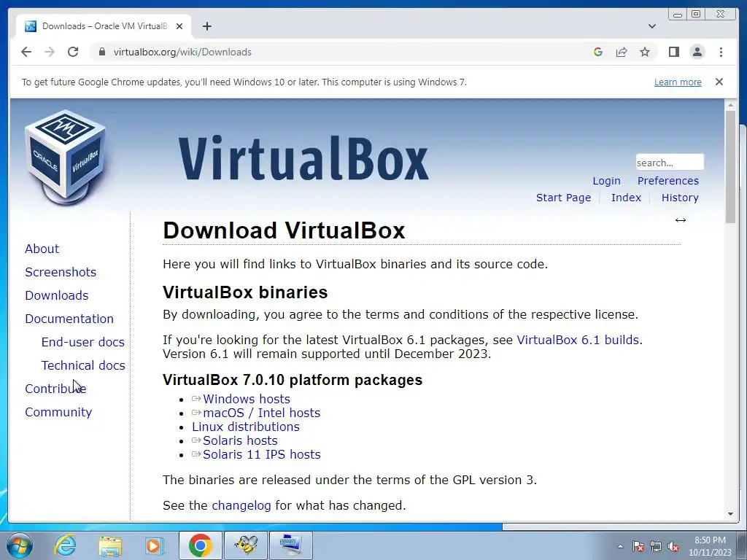747x560 pixels.
Task: Click the Google icon in address bar
Action: [x=598, y=52]
